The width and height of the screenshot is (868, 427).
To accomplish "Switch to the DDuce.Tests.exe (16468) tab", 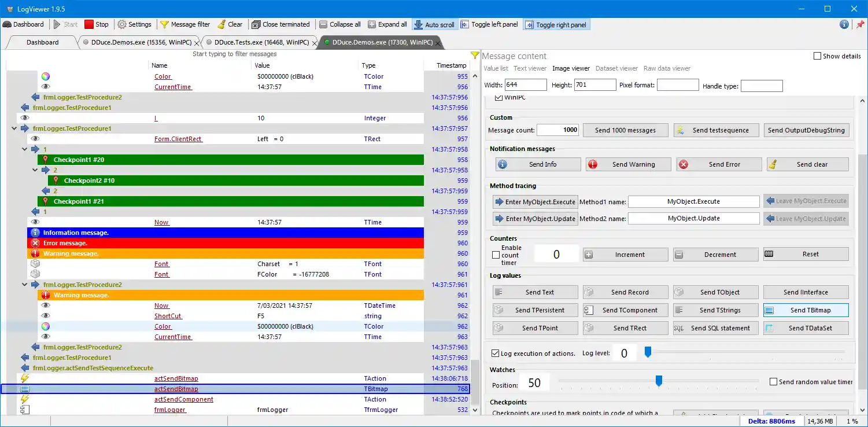I will (x=259, y=42).
